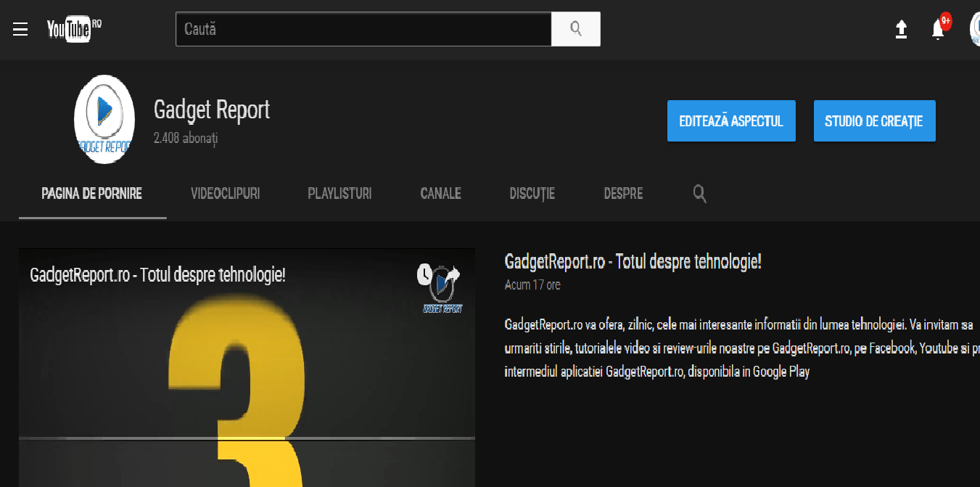Click the 2.408 abonați subscriber count
Viewport: 980px width, 487px height.
pyautogui.click(x=186, y=137)
